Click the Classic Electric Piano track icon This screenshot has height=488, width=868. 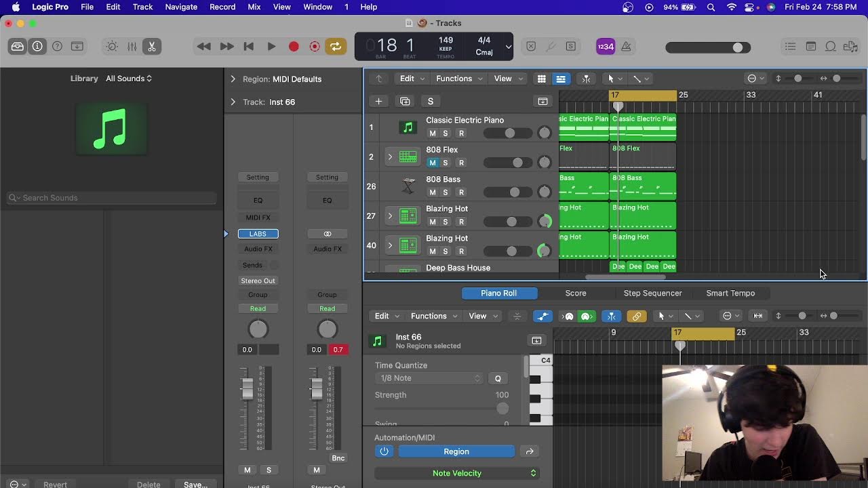coord(408,127)
